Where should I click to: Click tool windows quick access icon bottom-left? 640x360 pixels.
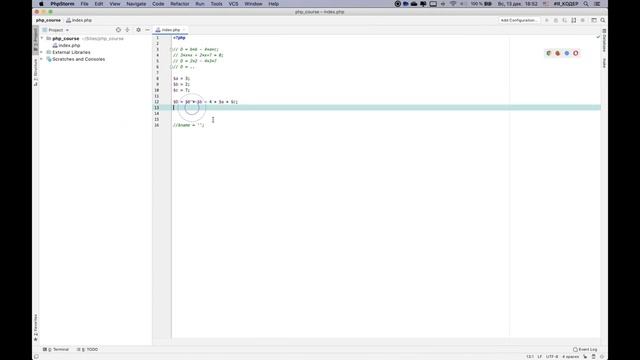coord(36,357)
